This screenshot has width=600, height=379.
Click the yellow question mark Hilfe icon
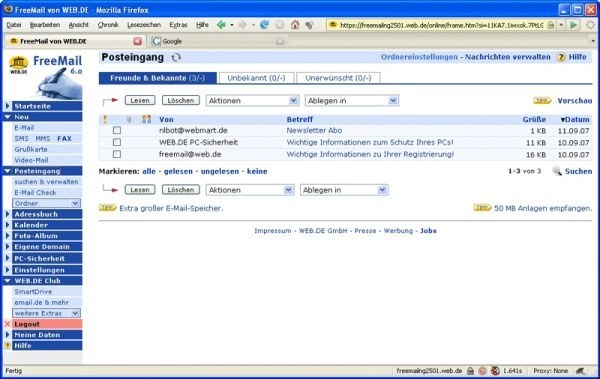[561, 57]
